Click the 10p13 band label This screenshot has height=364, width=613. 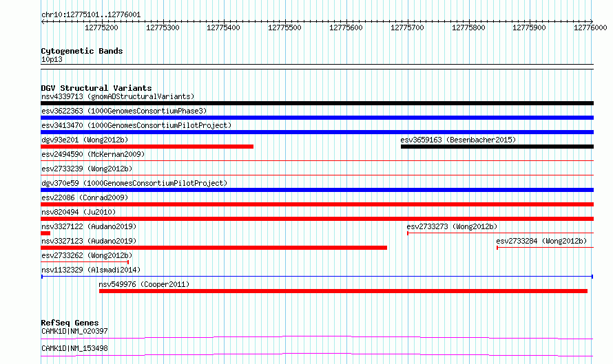52,59
